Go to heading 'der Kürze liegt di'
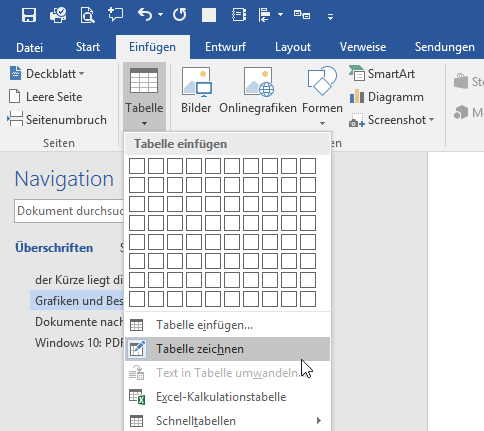The height and width of the screenshot is (431, 484). pos(79,280)
